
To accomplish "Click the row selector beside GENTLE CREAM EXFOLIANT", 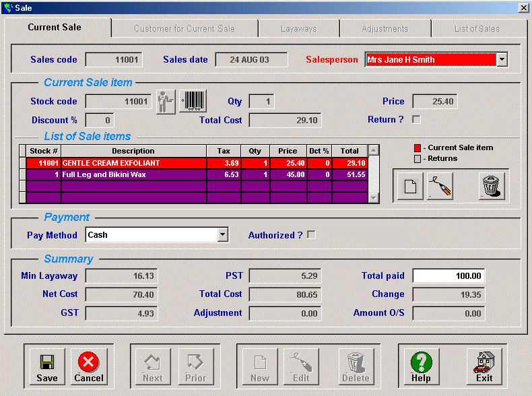I will tap(23, 163).
